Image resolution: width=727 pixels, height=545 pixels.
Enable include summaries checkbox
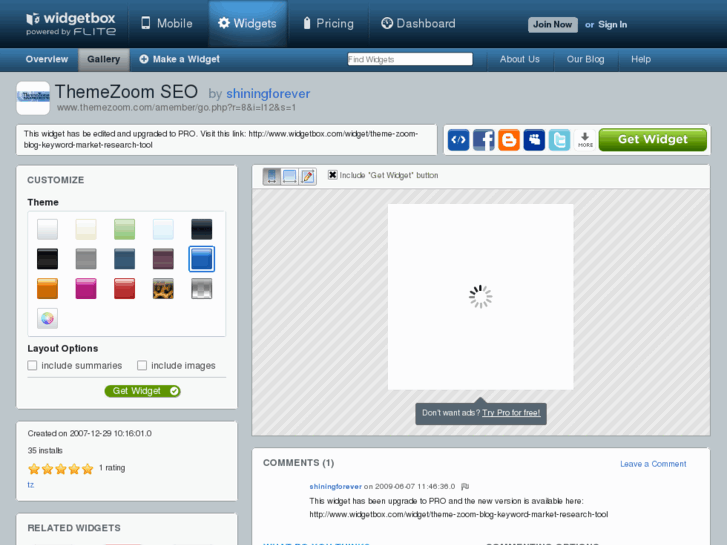click(32, 365)
